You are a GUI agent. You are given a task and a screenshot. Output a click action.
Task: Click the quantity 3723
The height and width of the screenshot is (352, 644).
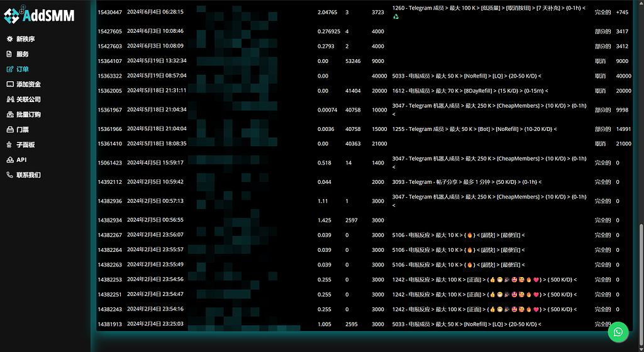(x=378, y=13)
